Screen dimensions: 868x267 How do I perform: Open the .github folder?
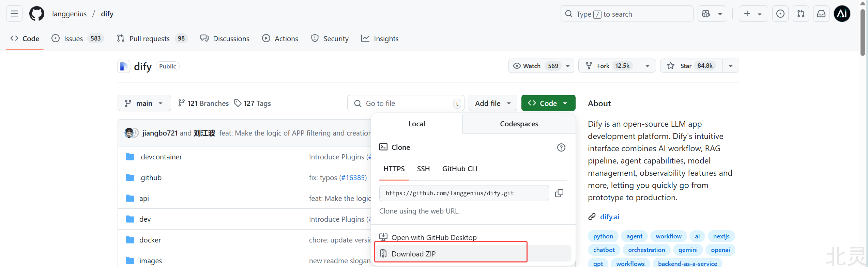(150, 178)
